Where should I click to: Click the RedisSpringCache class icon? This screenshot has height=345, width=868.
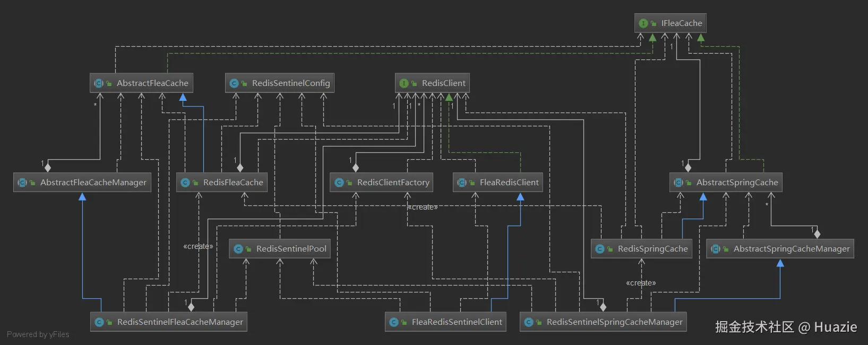click(600, 249)
